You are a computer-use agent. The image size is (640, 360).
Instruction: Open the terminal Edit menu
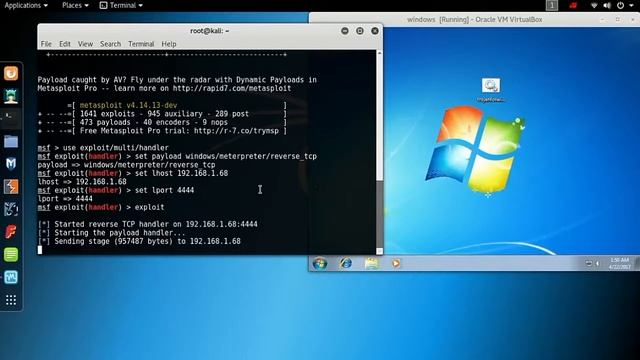[65, 44]
